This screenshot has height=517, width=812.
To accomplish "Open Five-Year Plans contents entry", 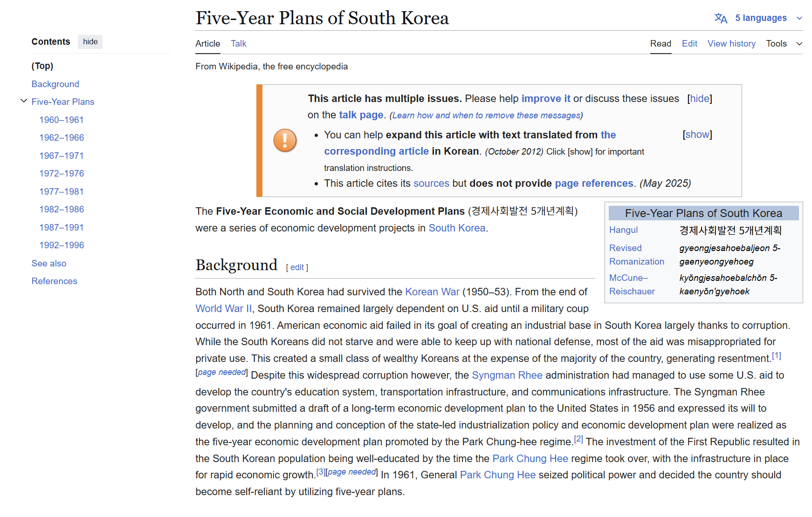I will pyautogui.click(x=63, y=102).
